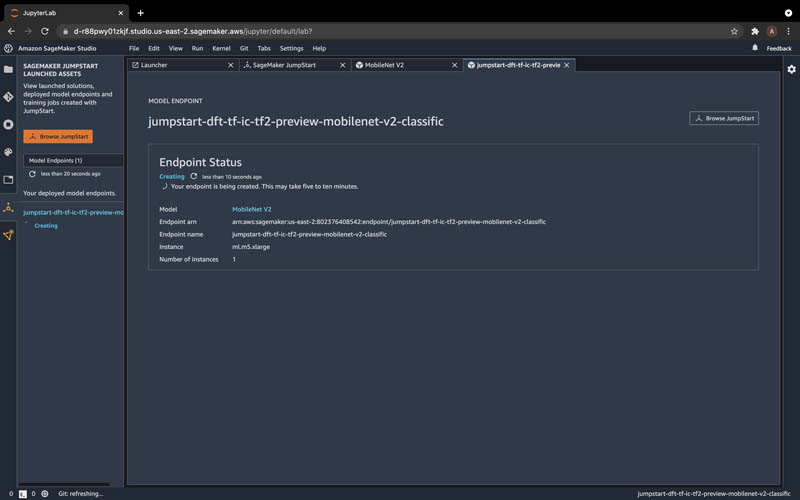Open the Commands palette icon in sidebar
This screenshot has width=800, height=500.
tap(8, 152)
